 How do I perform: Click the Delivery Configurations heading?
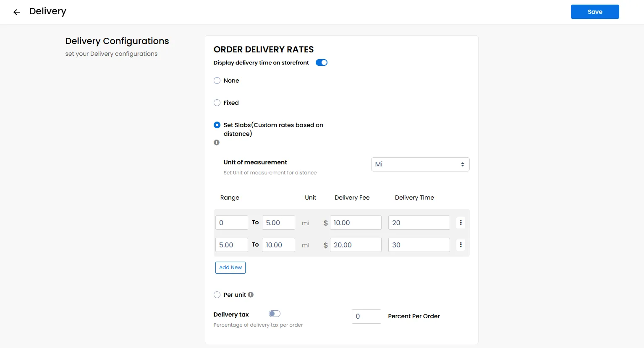(117, 41)
